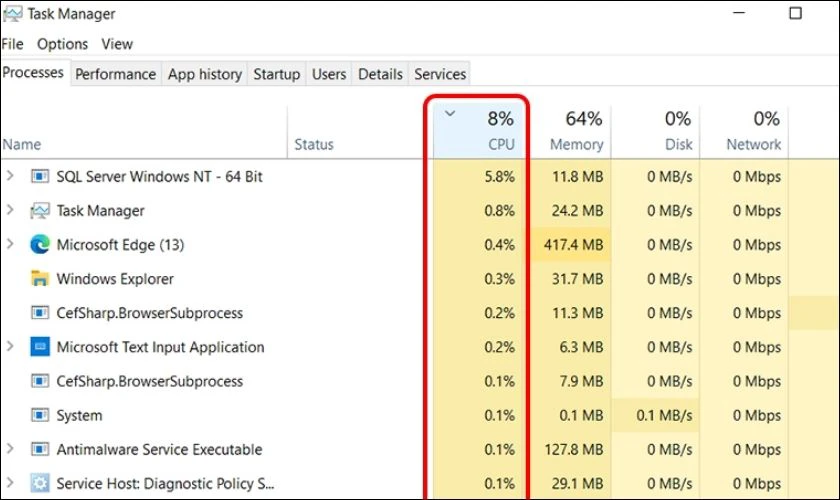Minimize the Task Manager window

coord(739,13)
